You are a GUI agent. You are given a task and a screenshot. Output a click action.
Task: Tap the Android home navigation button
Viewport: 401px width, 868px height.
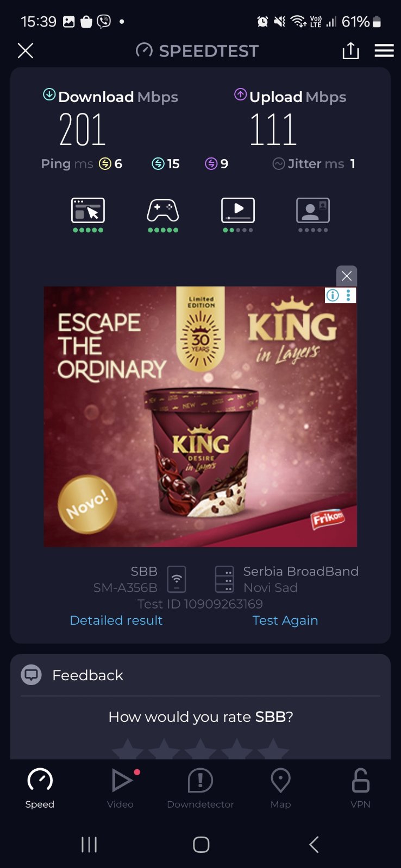click(x=201, y=844)
